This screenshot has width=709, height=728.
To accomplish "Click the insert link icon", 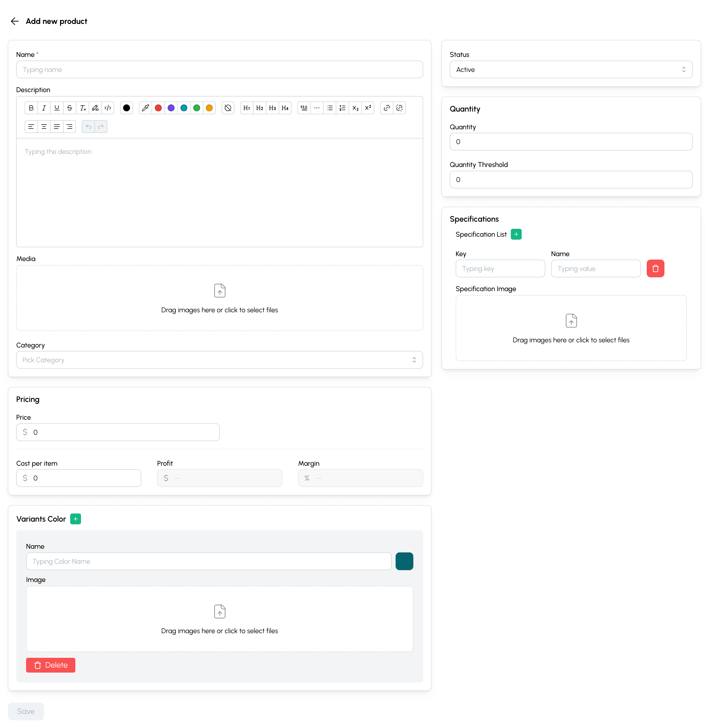I will tap(386, 108).
